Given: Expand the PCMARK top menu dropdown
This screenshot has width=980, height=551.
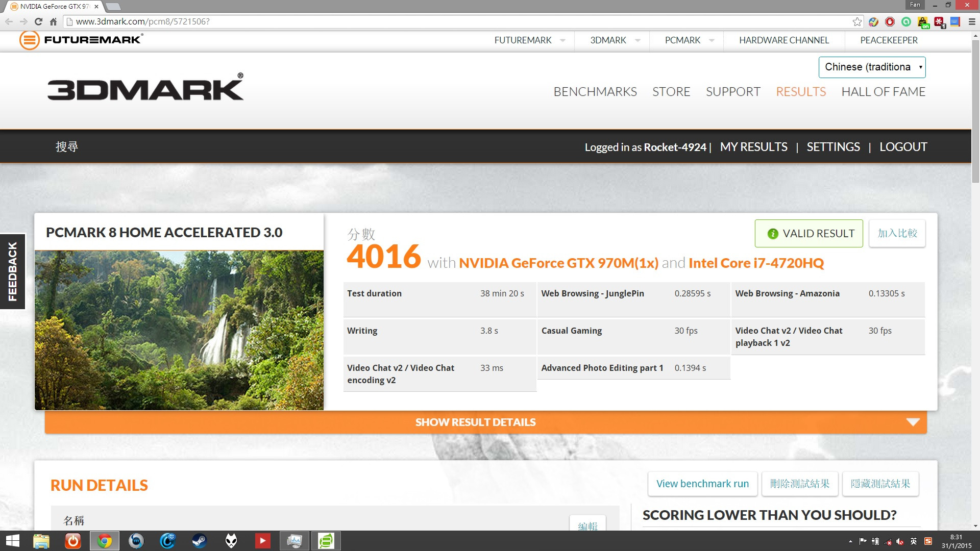Looking at the screenshot, I should point(712,40).
